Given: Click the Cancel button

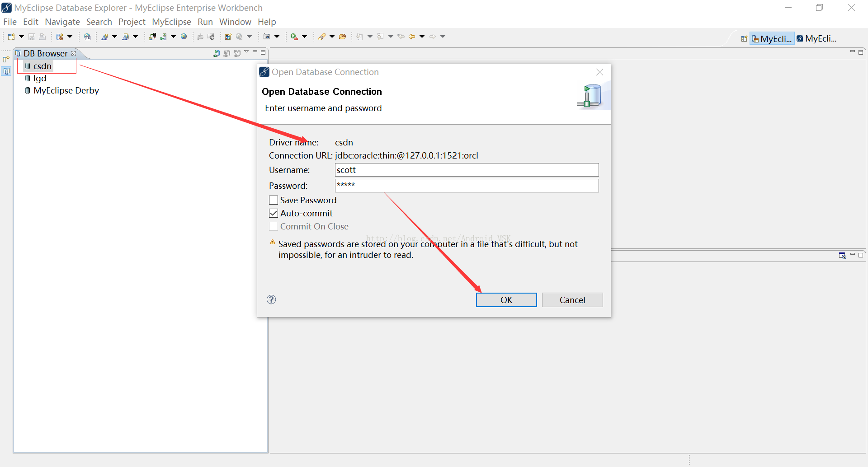Looking at the screenshot, I should point(572,300).
